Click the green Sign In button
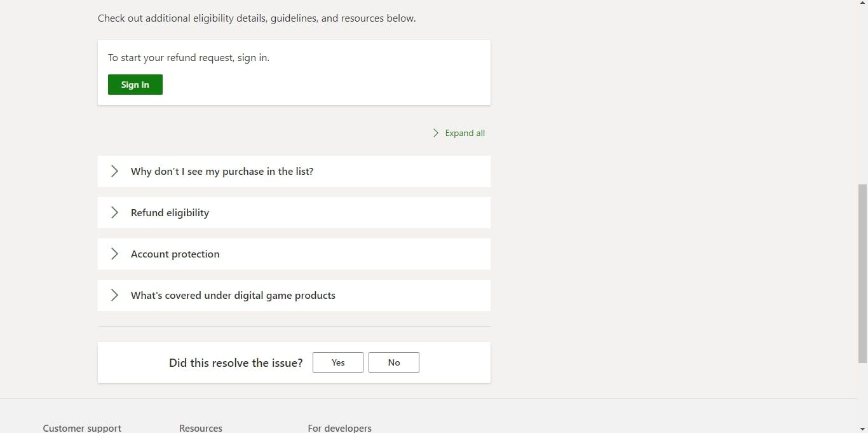Screen dimensions: 868x433 point(135,85)
